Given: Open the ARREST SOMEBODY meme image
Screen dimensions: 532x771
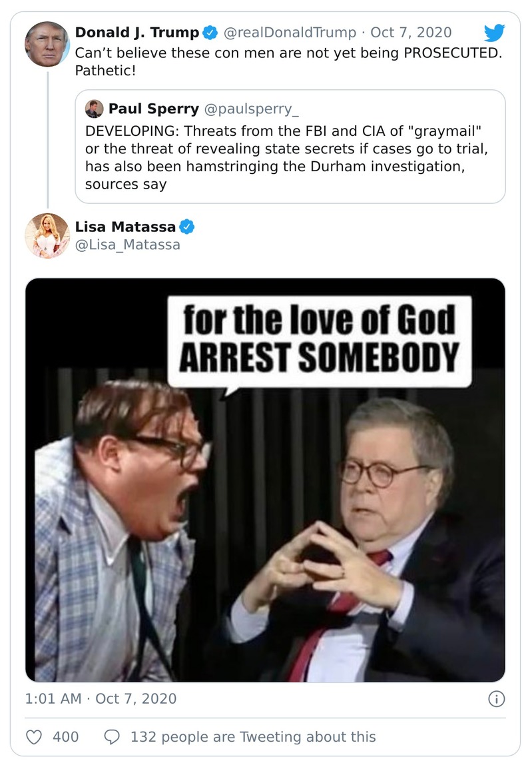Looking at the screenshot, I should (x=265, y=480).
